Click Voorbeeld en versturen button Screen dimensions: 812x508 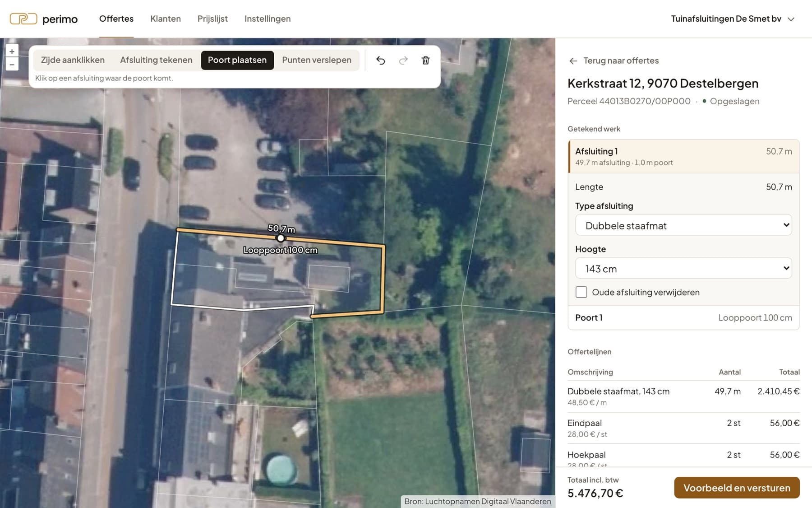(737, 488)
